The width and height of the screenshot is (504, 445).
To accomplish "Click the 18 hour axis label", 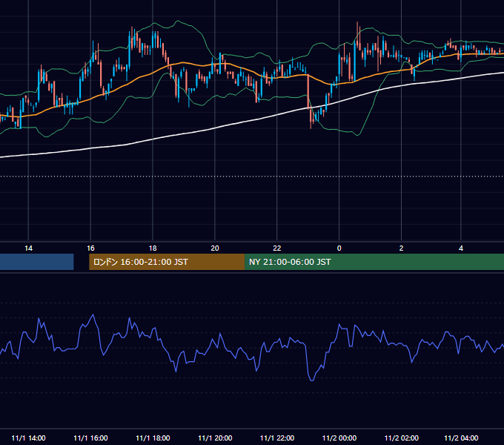I will (153, 248).
